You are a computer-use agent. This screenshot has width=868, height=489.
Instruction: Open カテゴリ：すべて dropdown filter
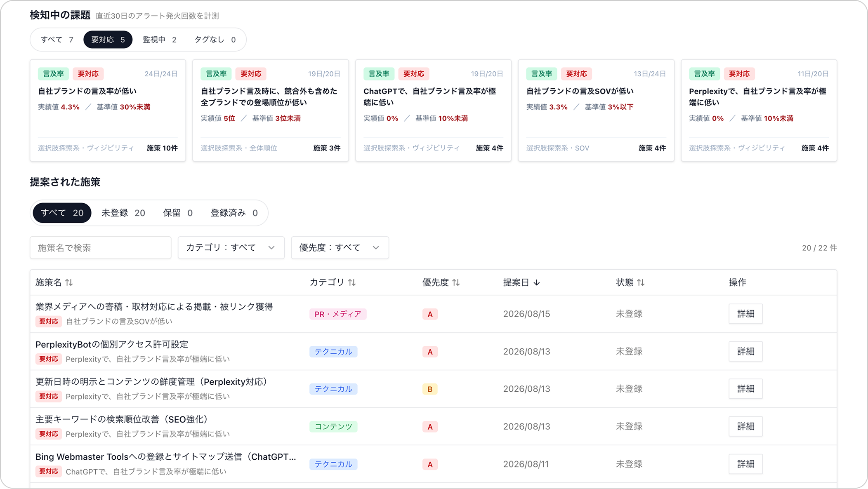(x=231, y=248)
